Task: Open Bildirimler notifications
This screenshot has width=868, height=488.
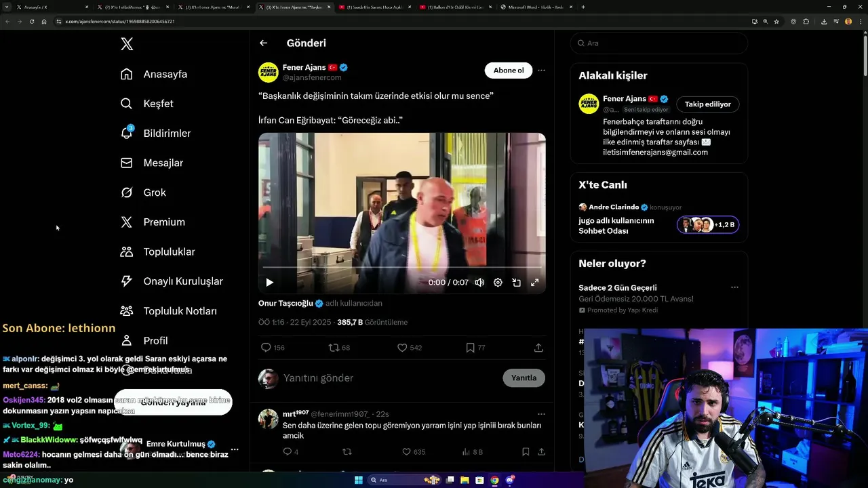Action: tap(155, 134)
